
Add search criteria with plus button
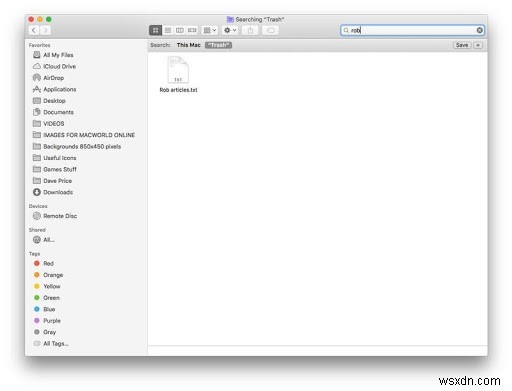tap(478, 45)
